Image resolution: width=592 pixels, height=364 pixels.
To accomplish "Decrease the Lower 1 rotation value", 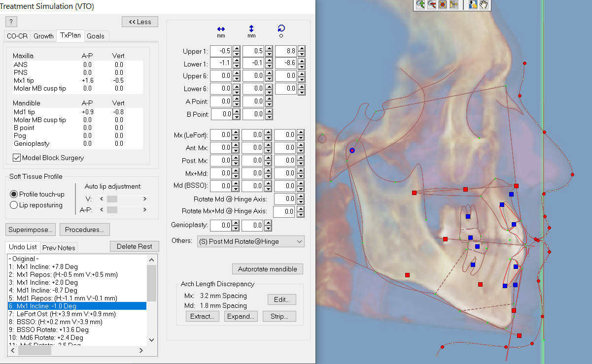I will click(302, 66).
